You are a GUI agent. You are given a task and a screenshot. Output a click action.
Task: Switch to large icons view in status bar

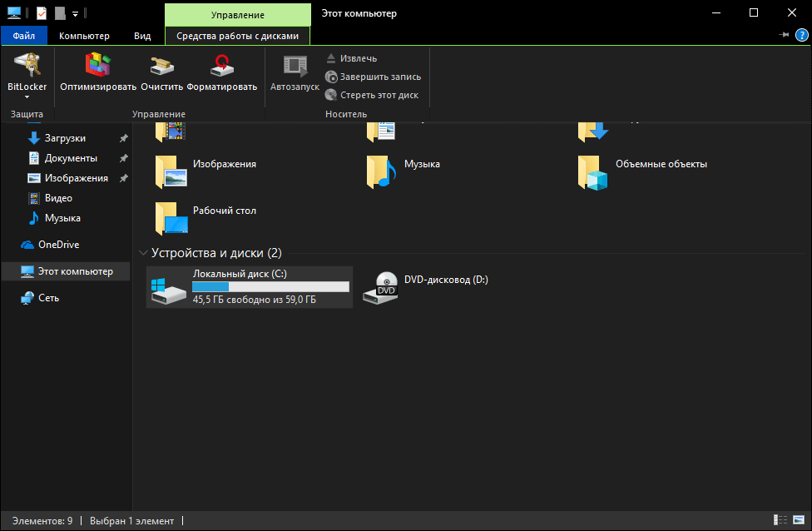[x=799, y=519]
